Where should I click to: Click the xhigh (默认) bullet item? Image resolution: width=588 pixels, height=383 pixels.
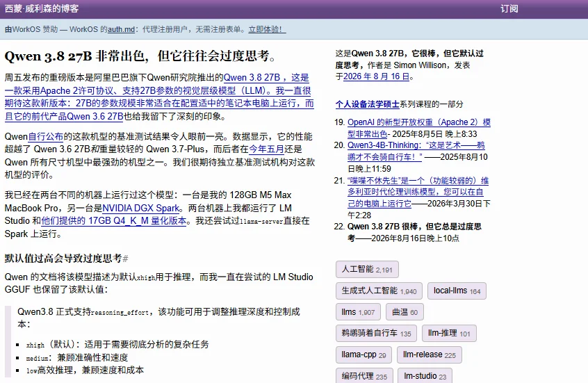tap(117, 344)
